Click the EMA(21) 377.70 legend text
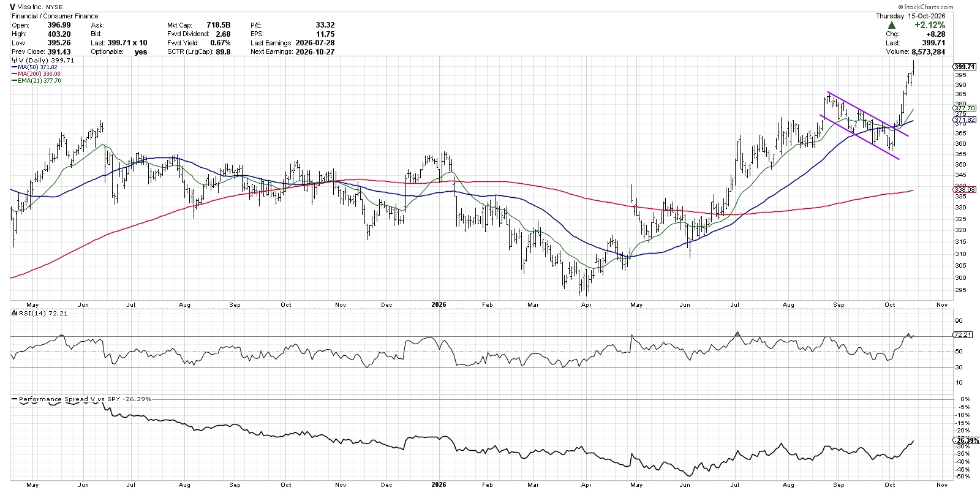980x490 pixels. pos(39,81)
